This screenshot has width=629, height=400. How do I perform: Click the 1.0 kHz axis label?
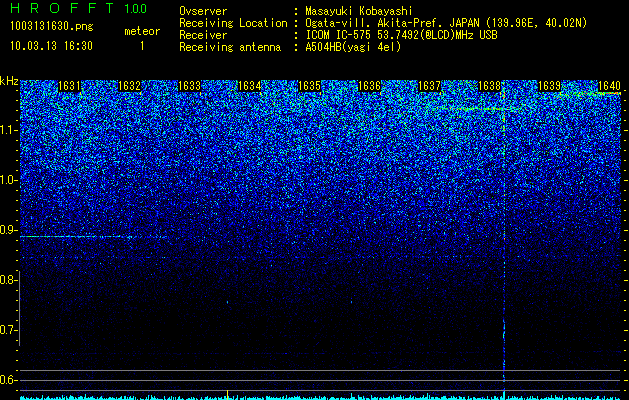point(8,181)
